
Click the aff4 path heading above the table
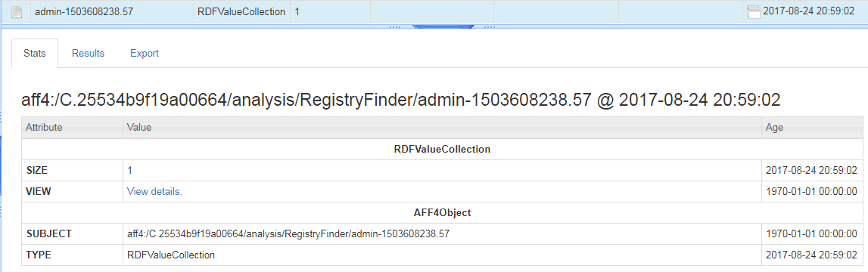click(401, 100)
